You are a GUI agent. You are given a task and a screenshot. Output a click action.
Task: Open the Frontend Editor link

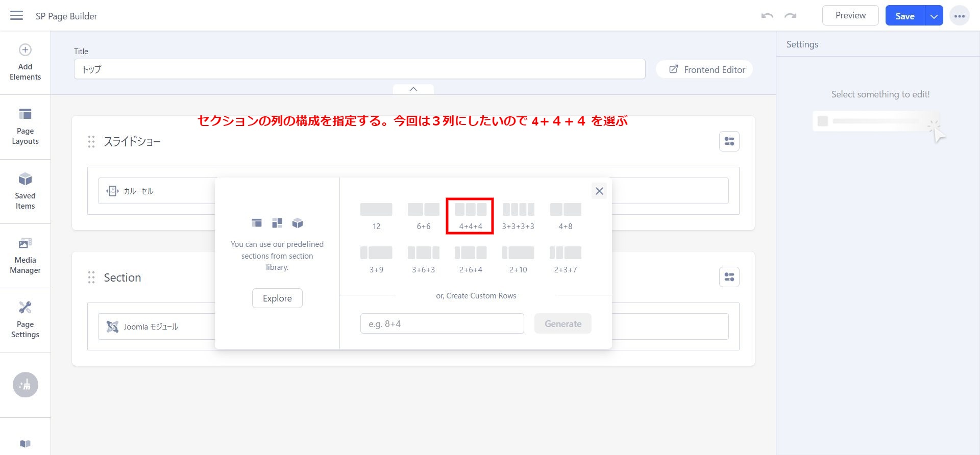(x=707, y=69)
